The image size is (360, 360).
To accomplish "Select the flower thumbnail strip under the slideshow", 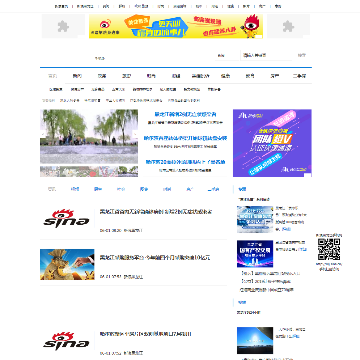I will point(89,171).
